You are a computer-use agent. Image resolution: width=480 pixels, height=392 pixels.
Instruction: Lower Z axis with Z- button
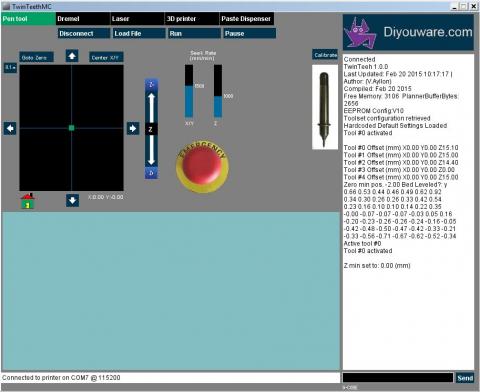[151, 173]
